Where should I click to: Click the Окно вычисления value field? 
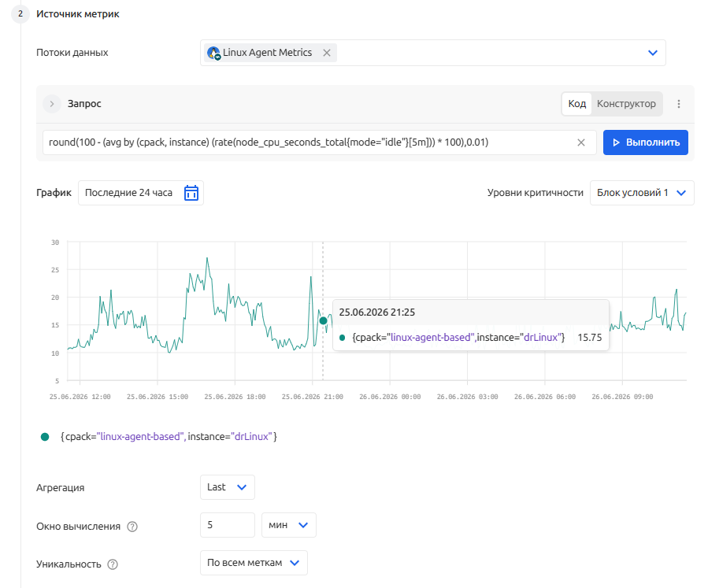[227, 525]
